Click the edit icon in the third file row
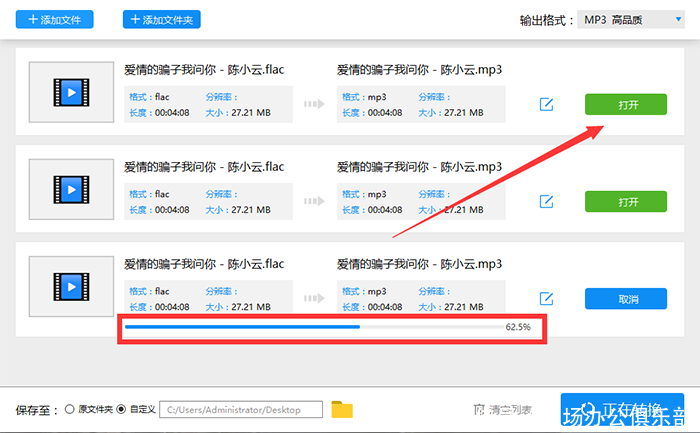Screen dimensions: 700x433 (x=546, y=299)
